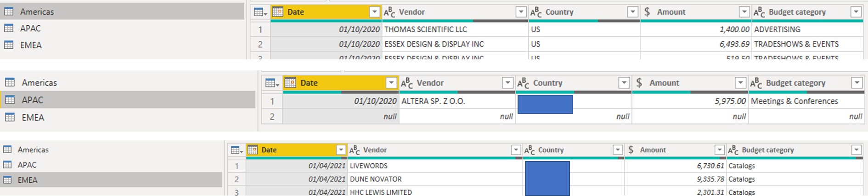Open table menu icon in APAC preview grid
This screenshot has width=868, height=196.
click(272, 83)
